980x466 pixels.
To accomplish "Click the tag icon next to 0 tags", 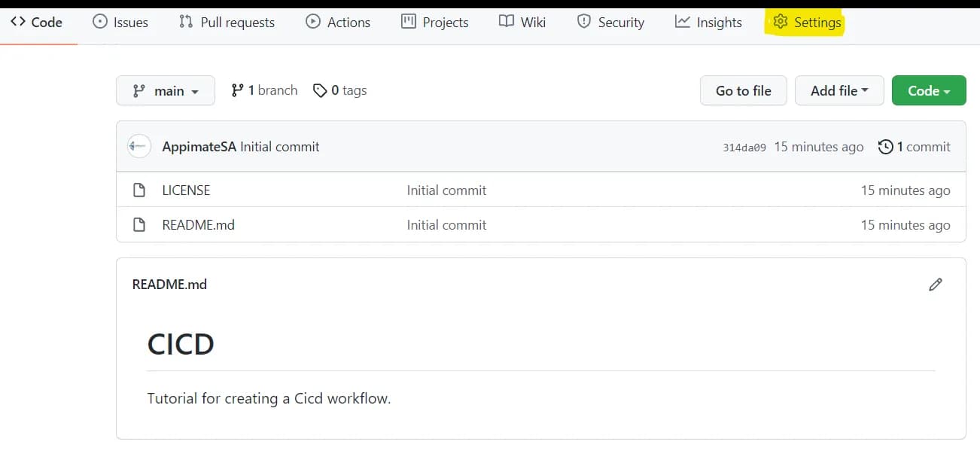I will point(320,90).
